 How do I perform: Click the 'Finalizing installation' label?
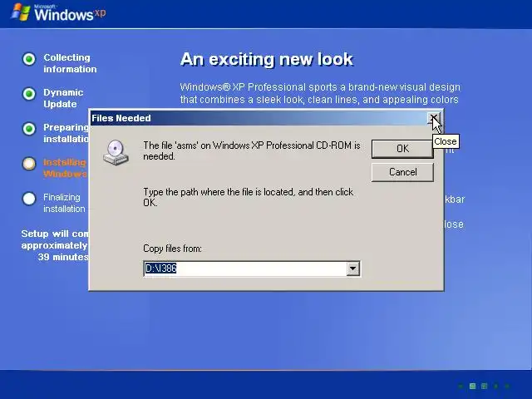tap(64, 203)
